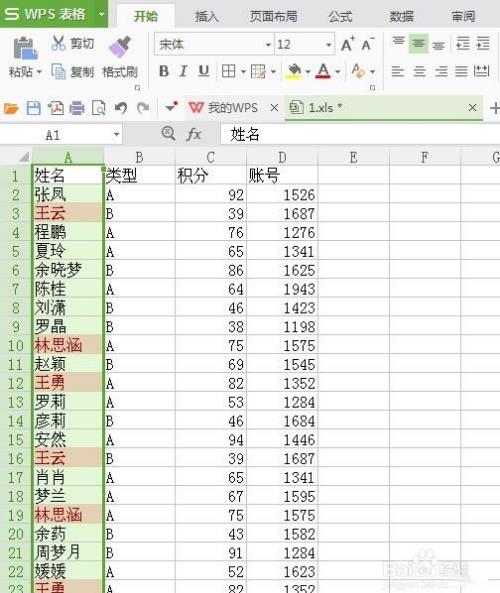This screenshot has width=500, height=593.
Task: Click the 粘贴 paste button
Action: [x=25, y=57]
